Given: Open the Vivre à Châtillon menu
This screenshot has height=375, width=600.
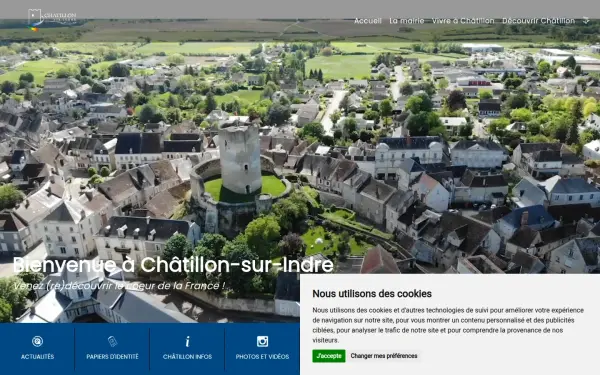Looking at the screenshot, I should 463,21.
